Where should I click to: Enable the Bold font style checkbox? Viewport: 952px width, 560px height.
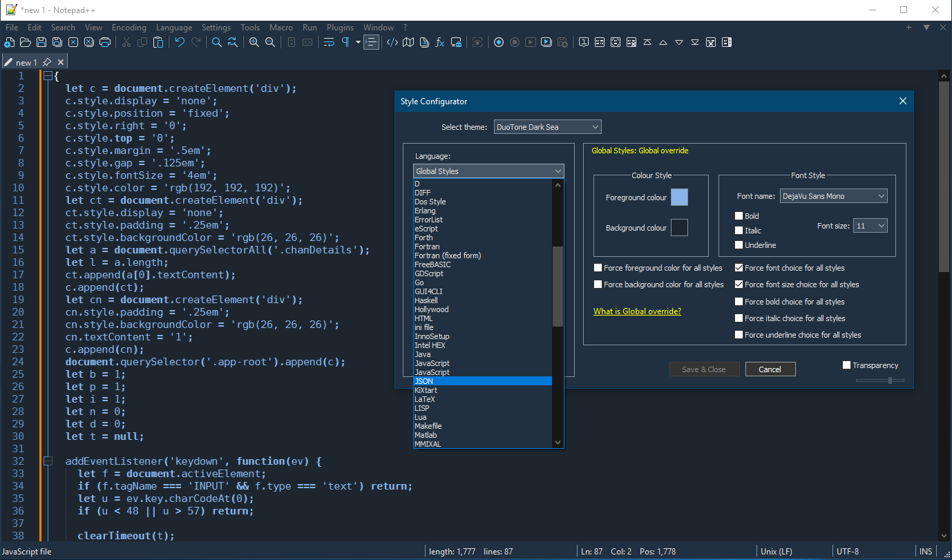(739, 216)
